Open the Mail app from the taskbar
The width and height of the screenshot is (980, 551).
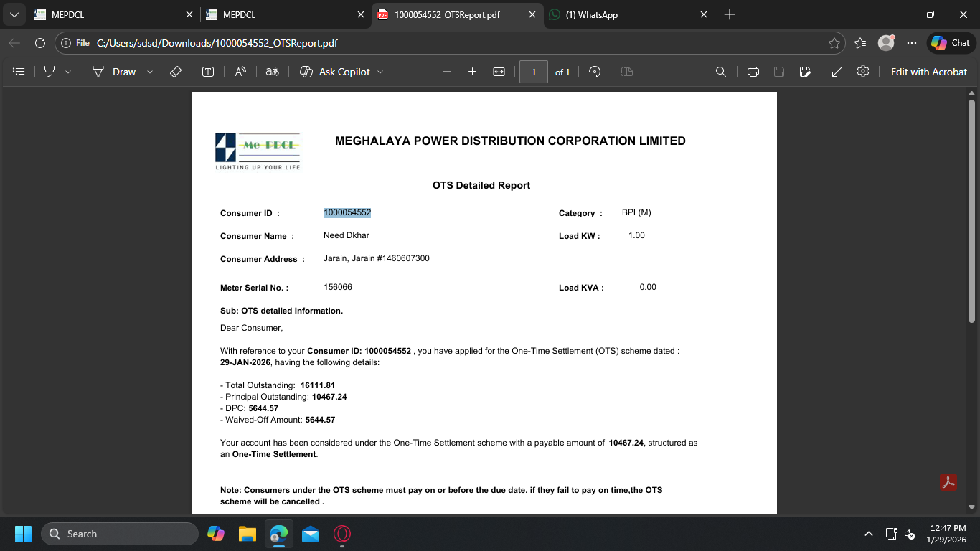(x=311, y=534)
